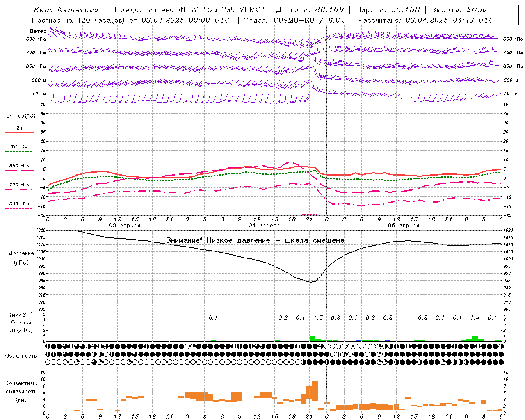Screen dimensions: 525x420
Task: Click the "(мм/3ч.)" precipitation unit label
Action: coord(21,315)
